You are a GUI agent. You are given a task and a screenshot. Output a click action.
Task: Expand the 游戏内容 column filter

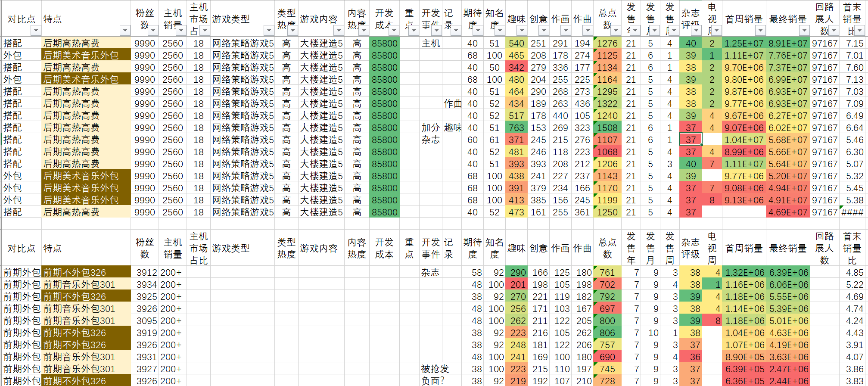pyautogui.click(x=338, y=31)
